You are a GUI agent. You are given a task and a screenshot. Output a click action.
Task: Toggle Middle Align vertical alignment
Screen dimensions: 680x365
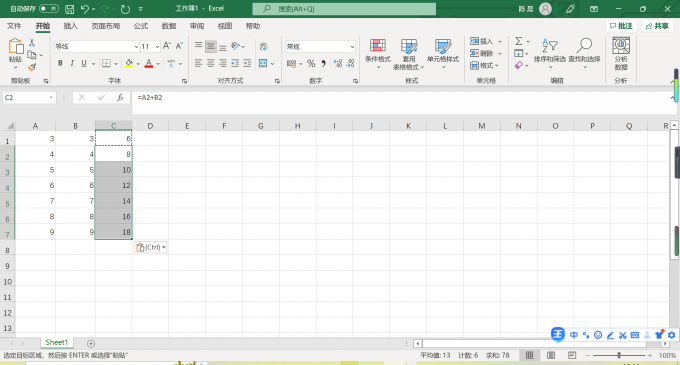(x=211, y=46)
